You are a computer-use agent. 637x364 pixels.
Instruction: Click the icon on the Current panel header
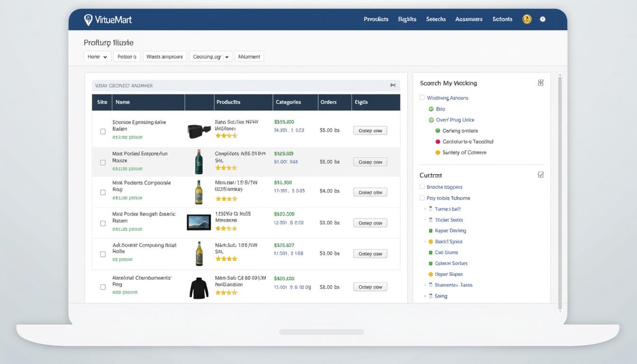[x=541, y=174]
